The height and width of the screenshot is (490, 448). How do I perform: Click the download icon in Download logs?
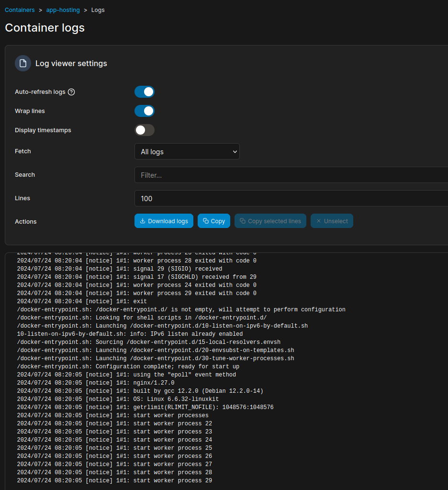point(143,221)
